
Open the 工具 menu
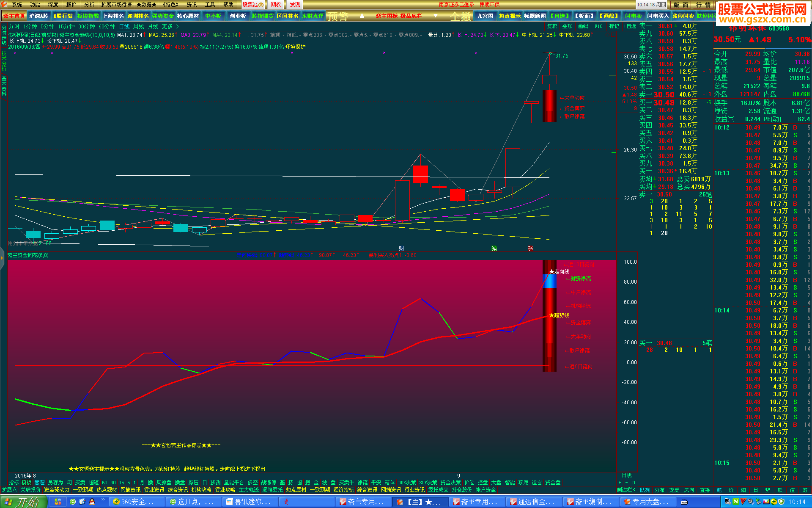210,4
